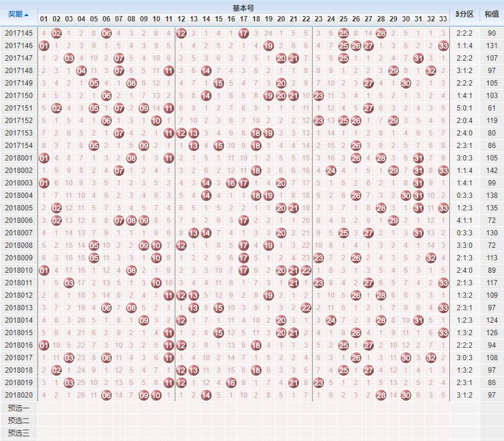Click the 3分区 column header

coord(464,14)
